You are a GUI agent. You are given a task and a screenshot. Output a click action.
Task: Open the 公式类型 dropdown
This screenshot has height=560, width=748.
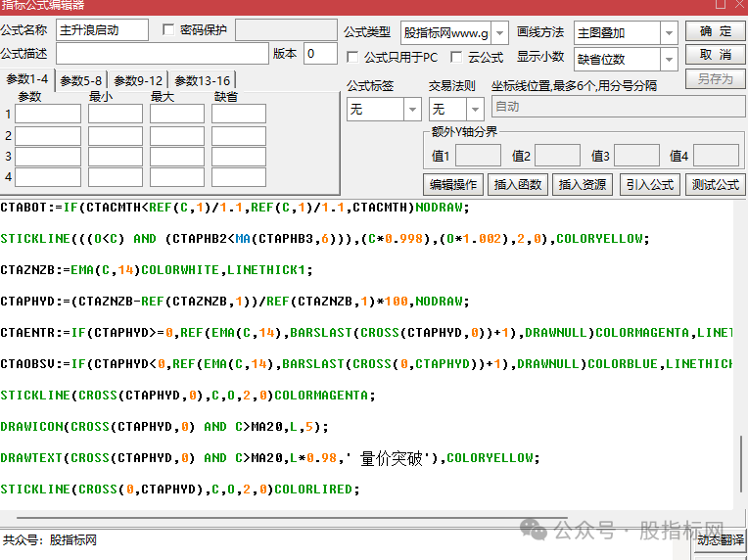click(x=500, y=33)
